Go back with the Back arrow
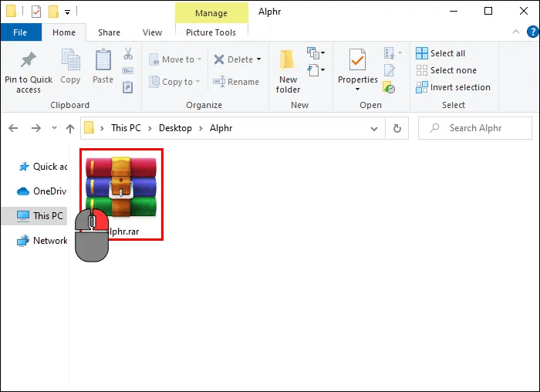Viewport: 540px width, 392px height. click(13, 128)
